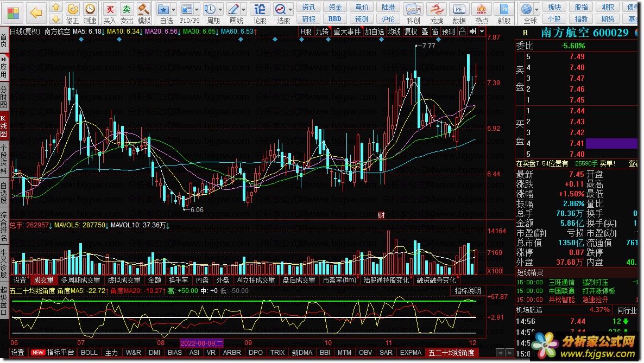This screenshot has height=363, width=644.
Task: Click the 资讯 news button
Action: click(x=308, y=7)
